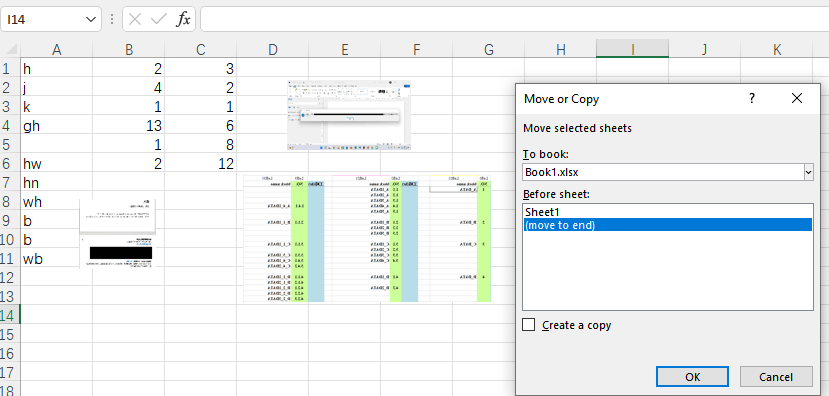This screenshot has height=396, width=829.
Task: Click cell A1 containing h
Action: (x=57, y=69)
